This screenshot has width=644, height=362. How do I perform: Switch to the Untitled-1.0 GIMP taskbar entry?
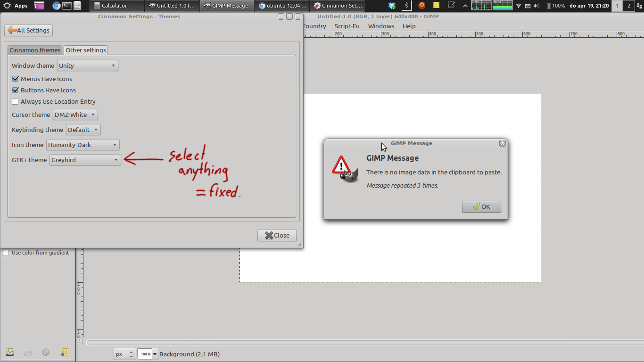pyautogui.click(x=172, y=6)
